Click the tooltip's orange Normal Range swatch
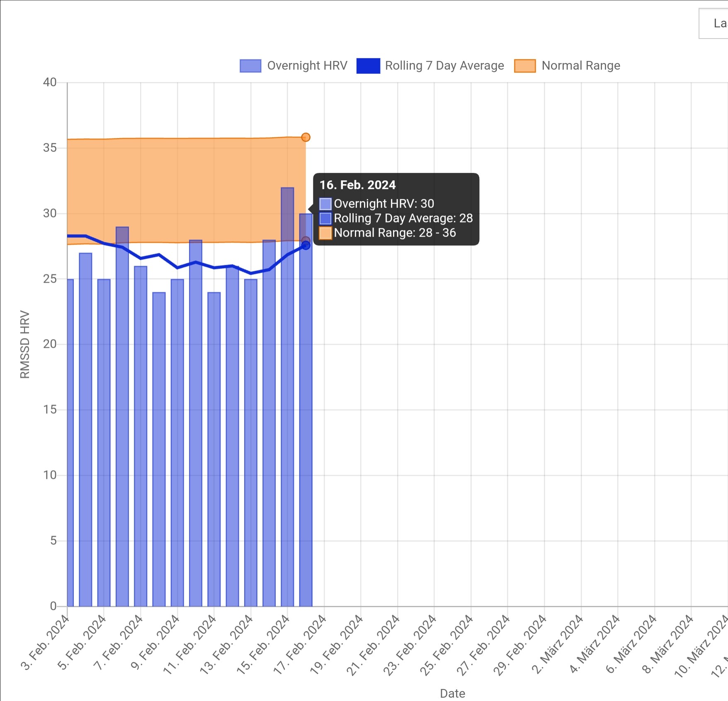 (x=325, y=233)
